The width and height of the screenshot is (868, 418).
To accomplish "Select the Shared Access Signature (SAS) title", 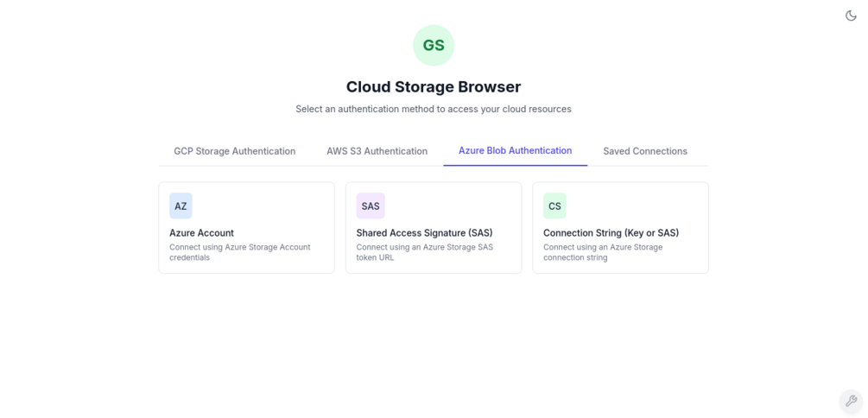I will (424, 232).
